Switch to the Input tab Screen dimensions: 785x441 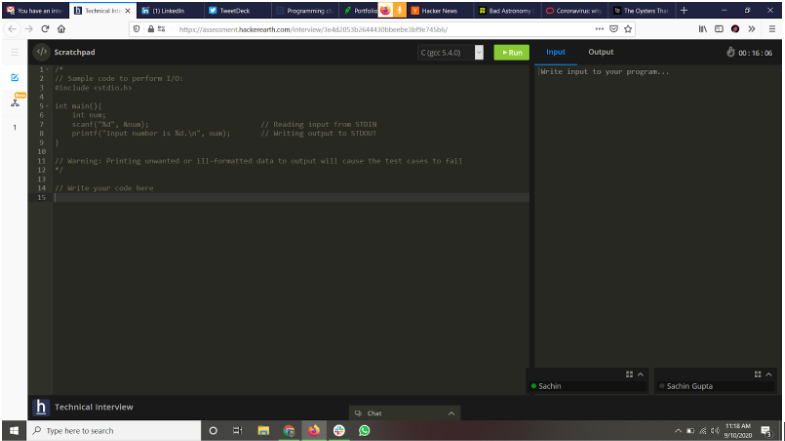click(x=555, y=52)
